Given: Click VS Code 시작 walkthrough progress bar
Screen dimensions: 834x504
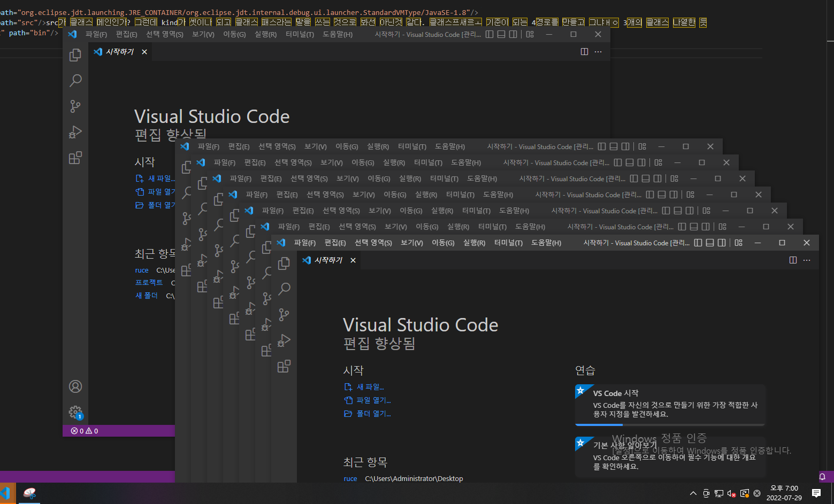Looking at the screenshot, I should (x=670, y=425).
